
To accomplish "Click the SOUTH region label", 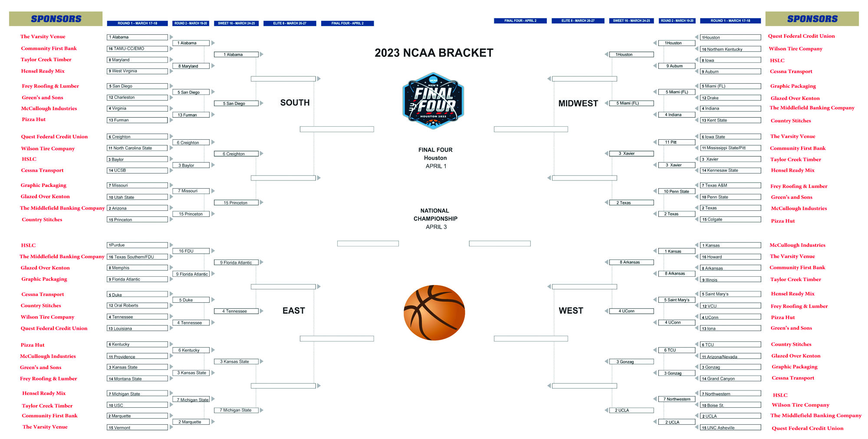I will click(x=295, y=103).
